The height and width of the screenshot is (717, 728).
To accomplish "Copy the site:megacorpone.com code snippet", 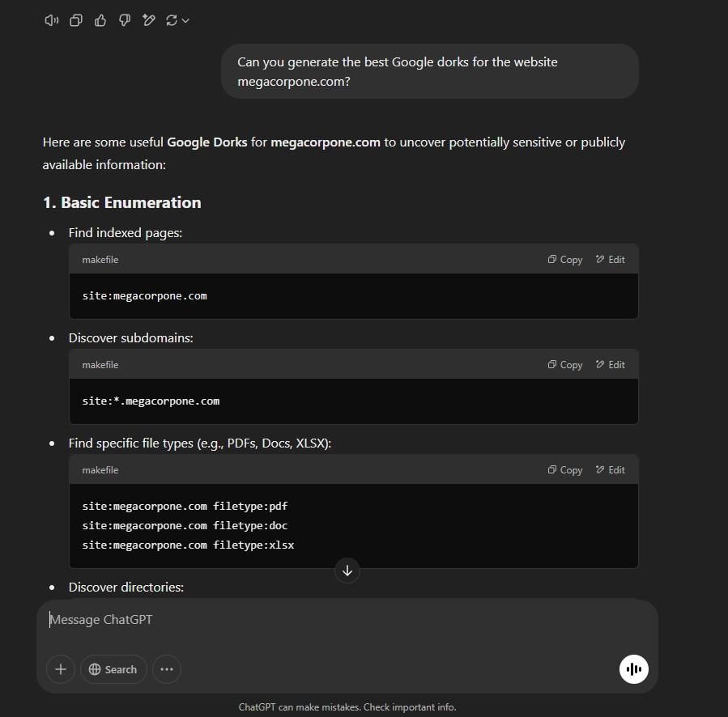I will (x=564, y=259).
